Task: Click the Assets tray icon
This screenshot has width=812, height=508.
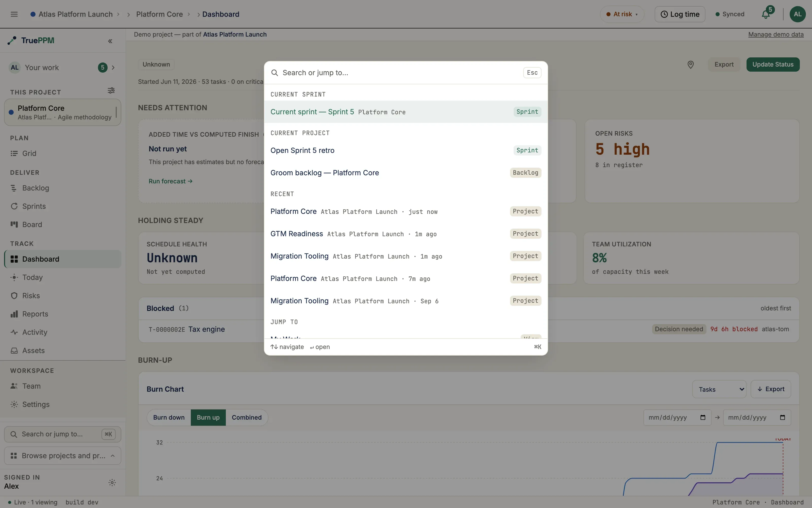Action: pos(14,351)
